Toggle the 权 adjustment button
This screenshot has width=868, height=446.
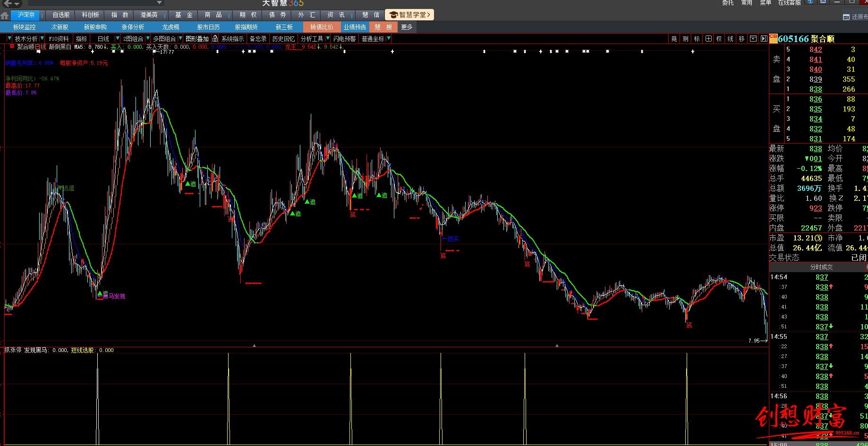tap(719, 39)
